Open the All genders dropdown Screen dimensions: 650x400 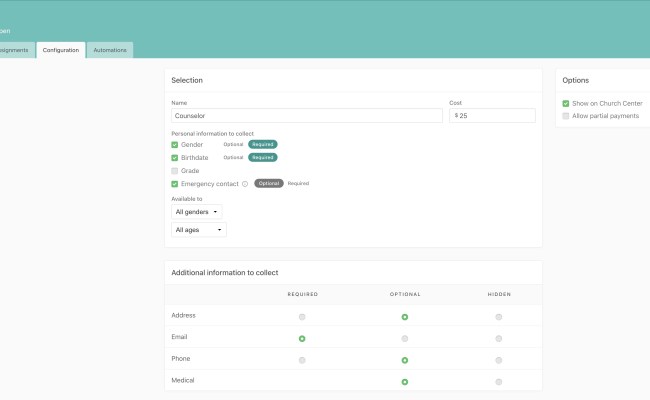tap(196, 212)
